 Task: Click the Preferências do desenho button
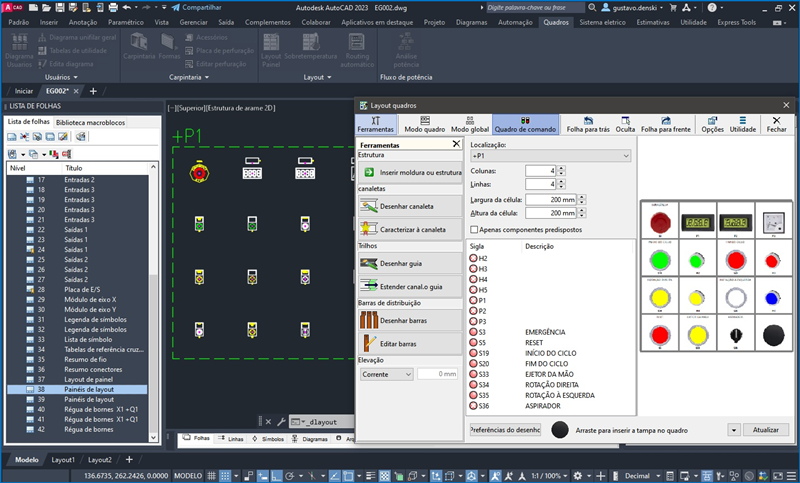click(x=505, y=429)
